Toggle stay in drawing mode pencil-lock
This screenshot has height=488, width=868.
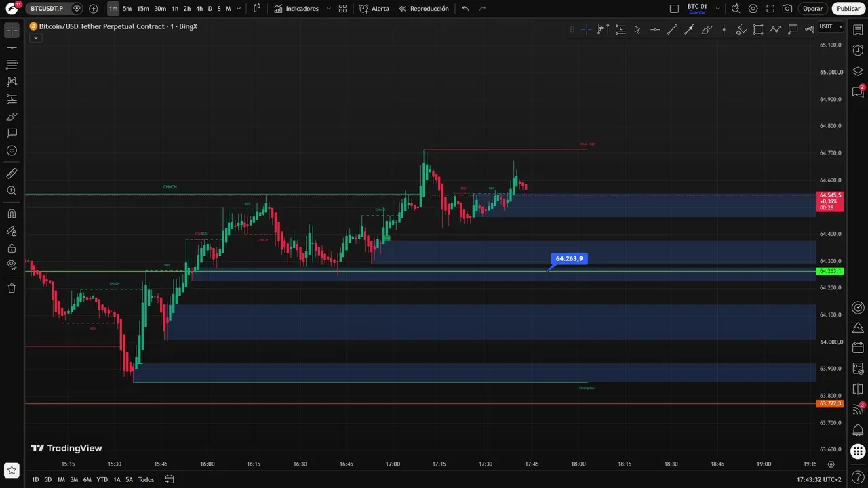12,231
